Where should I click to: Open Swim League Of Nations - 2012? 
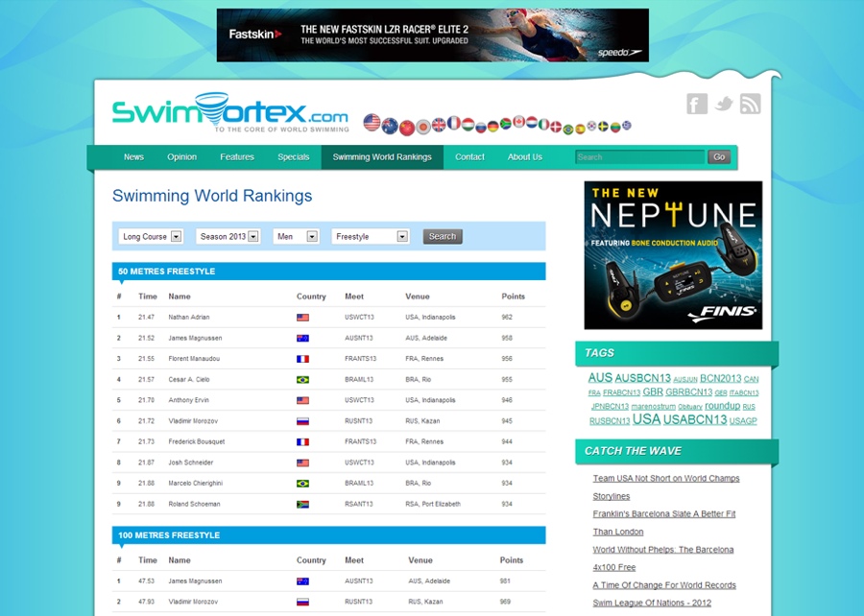pyautogui.click(x=652, y=603)
